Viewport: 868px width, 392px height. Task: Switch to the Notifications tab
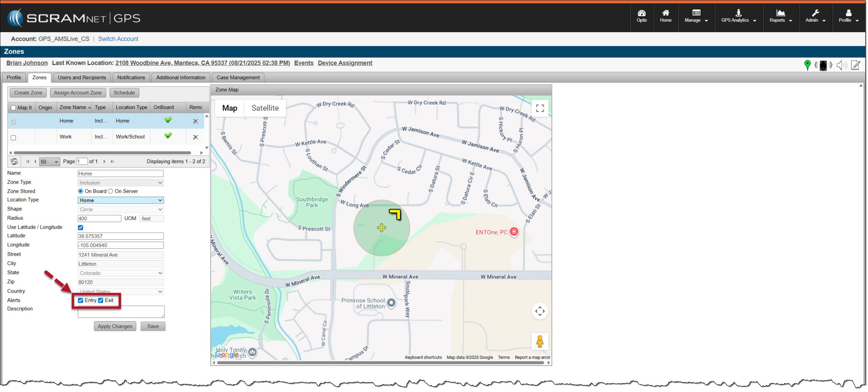[131, 77]
